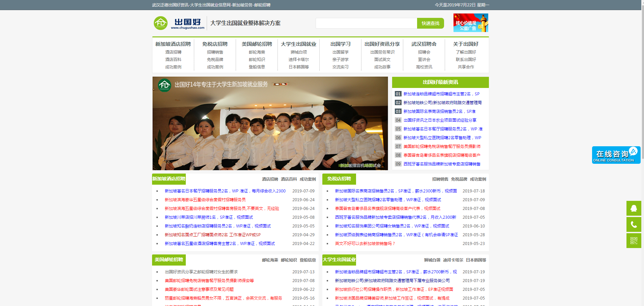Open the 美国邮轮招聘 main menu

click(257, 44)
